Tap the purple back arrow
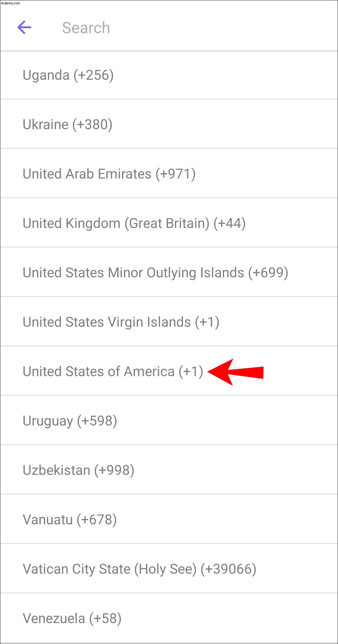 pyautogui.click(x=24, y=28)
